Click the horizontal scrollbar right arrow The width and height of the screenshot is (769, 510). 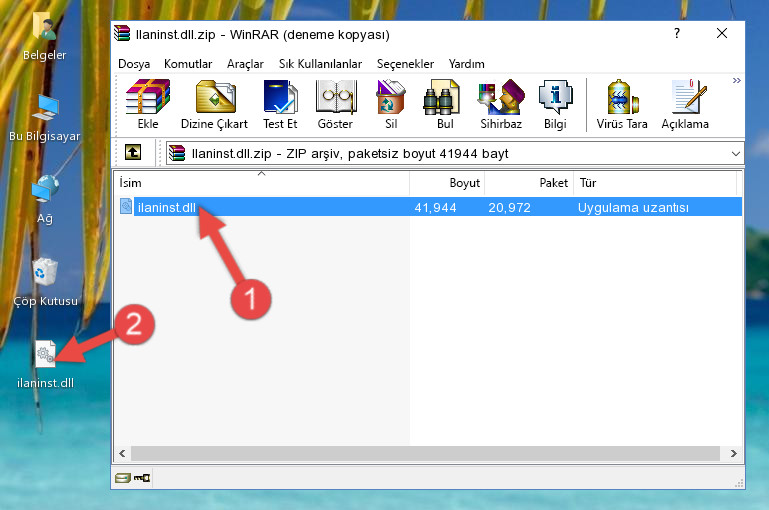(x=734, y=454)
